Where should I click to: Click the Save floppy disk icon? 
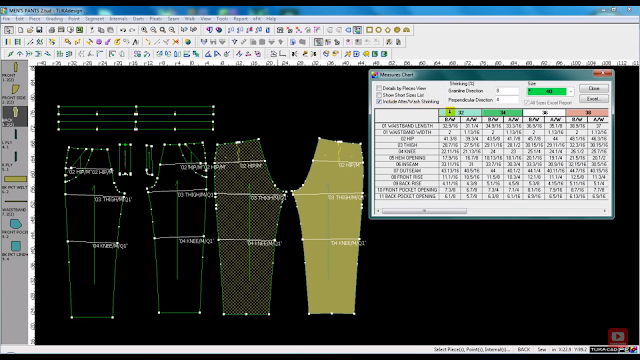click(x=39, y=30)
